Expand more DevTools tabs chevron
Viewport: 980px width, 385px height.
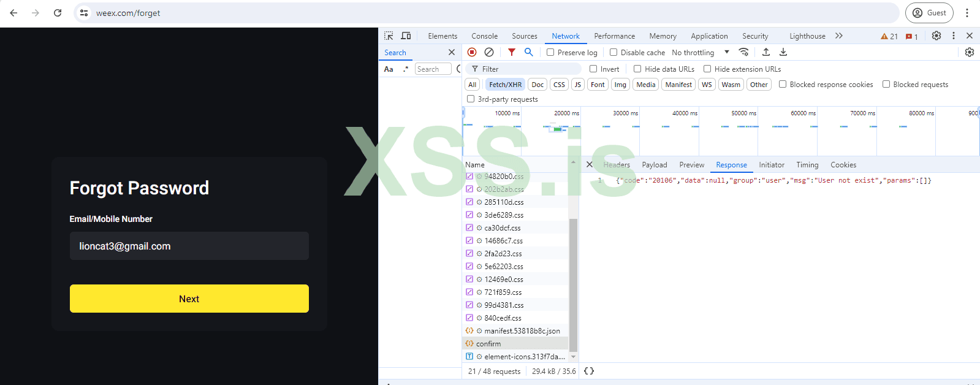pyautogui.click(x=839, y=36)
